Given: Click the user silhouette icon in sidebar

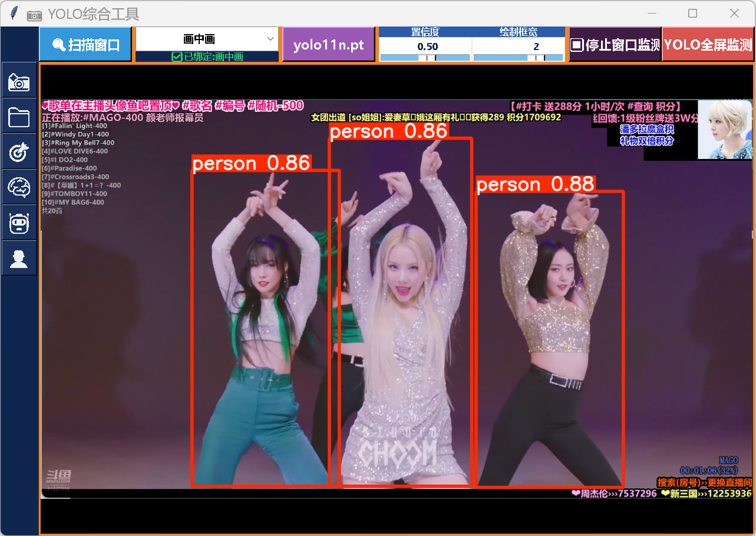Looking at the screenshot, I should point(19,258).
